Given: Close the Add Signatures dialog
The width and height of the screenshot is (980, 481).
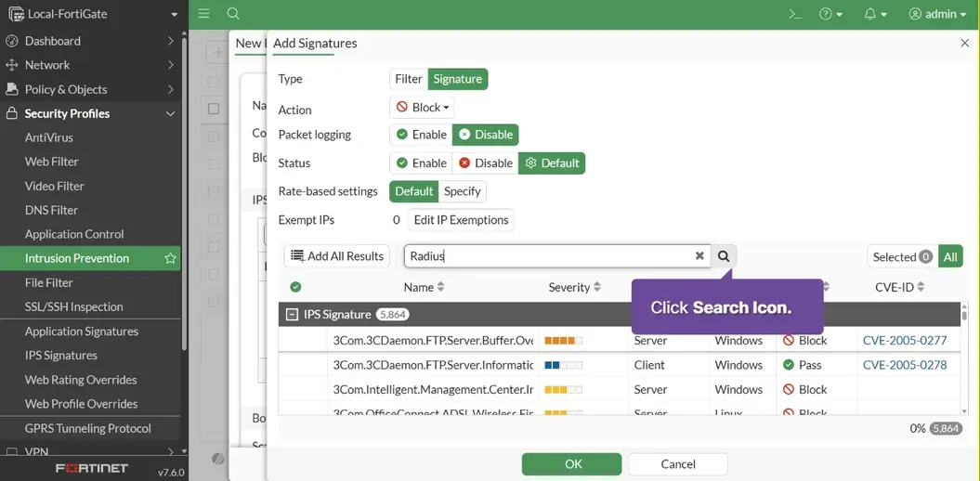Looking at the screenshot, I should tap(964, 43).
